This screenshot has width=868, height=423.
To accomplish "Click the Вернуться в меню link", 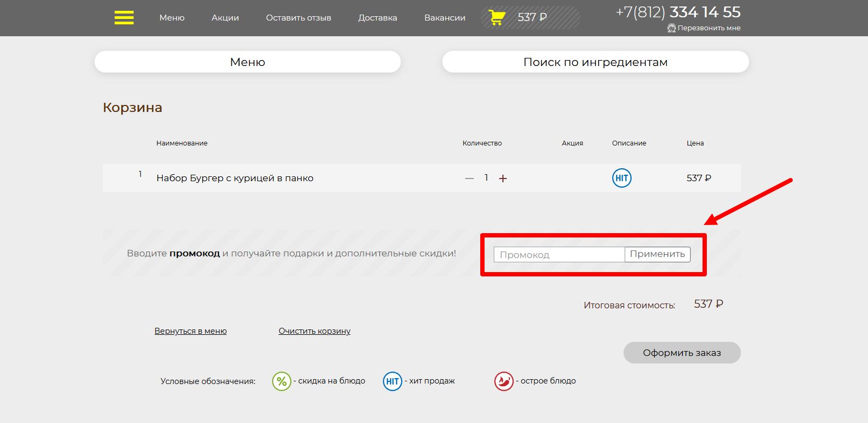I will pos(190,331).
